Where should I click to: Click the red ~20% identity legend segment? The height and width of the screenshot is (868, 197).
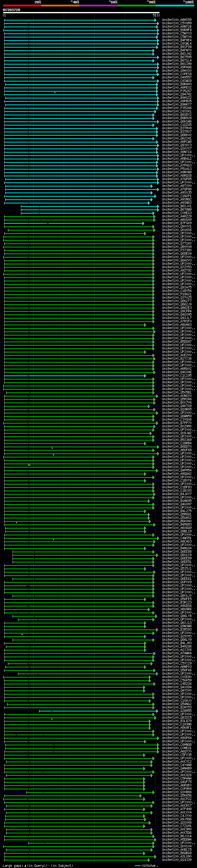[x=22, y=6]
